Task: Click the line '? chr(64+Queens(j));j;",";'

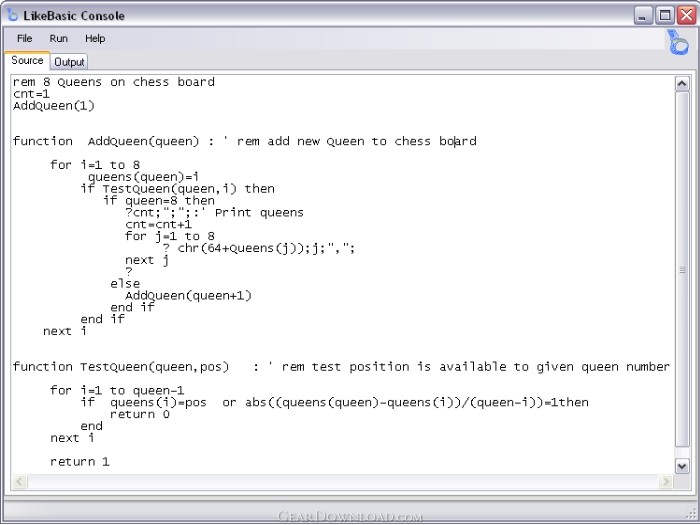Action: [x=259, y=248]
